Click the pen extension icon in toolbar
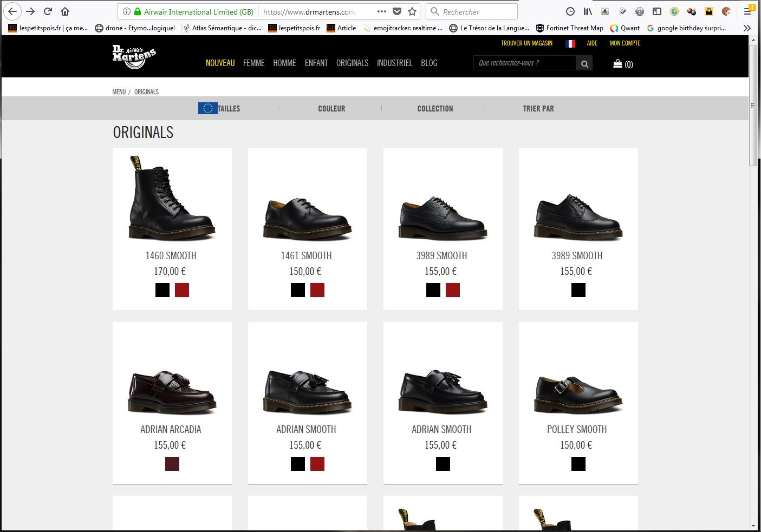The width and height of the screenshot is (761, 532). [622, 11]
